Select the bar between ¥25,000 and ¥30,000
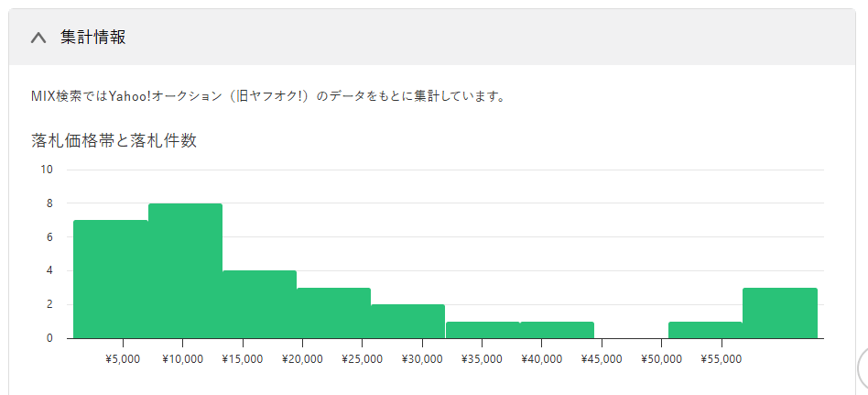 coord(407,321)
